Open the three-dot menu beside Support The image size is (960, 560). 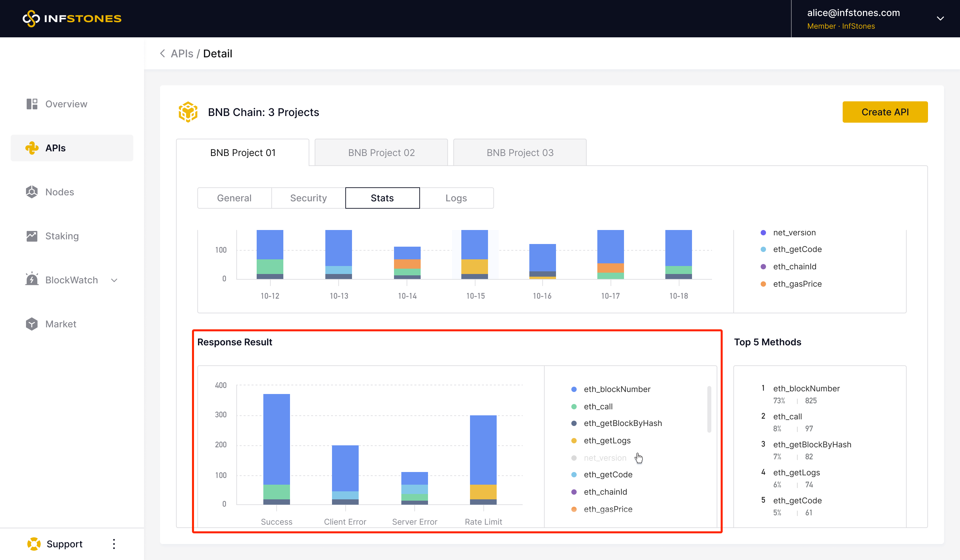click(x=114, y=544)
